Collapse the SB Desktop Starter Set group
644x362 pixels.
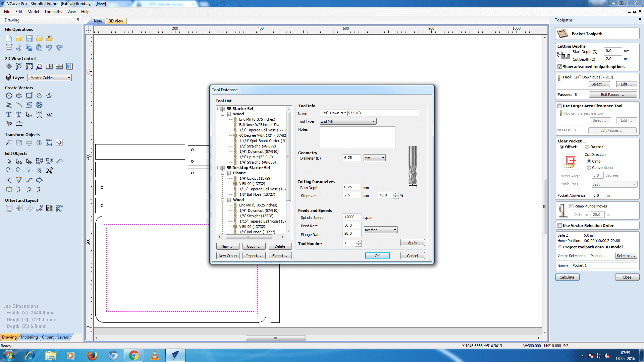tap(218, 168)
